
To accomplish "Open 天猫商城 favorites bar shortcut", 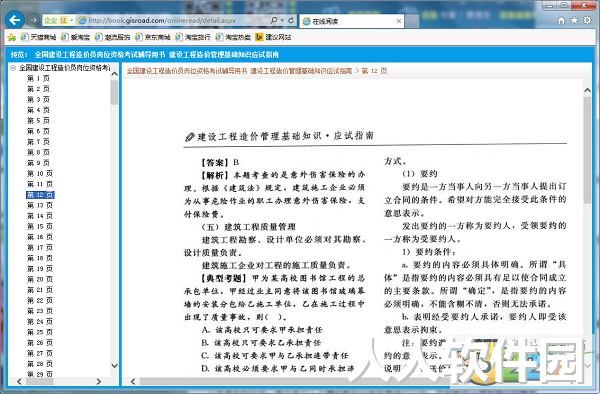I will [x=38, y=37].
